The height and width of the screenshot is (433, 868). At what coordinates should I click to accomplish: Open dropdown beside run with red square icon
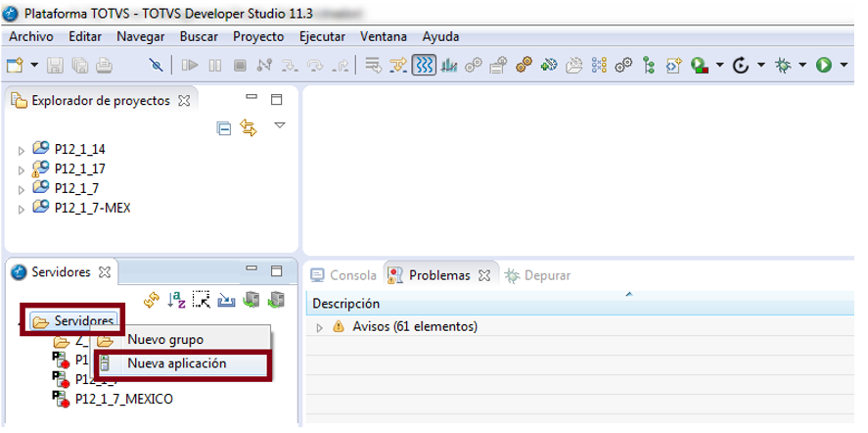pyautogui.click(x=719, y=66)
